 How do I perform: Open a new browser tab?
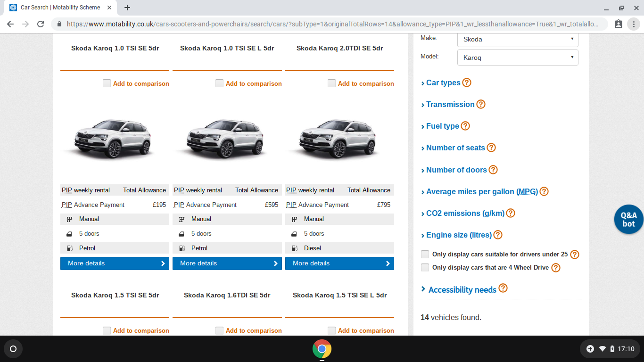[127, 8]
